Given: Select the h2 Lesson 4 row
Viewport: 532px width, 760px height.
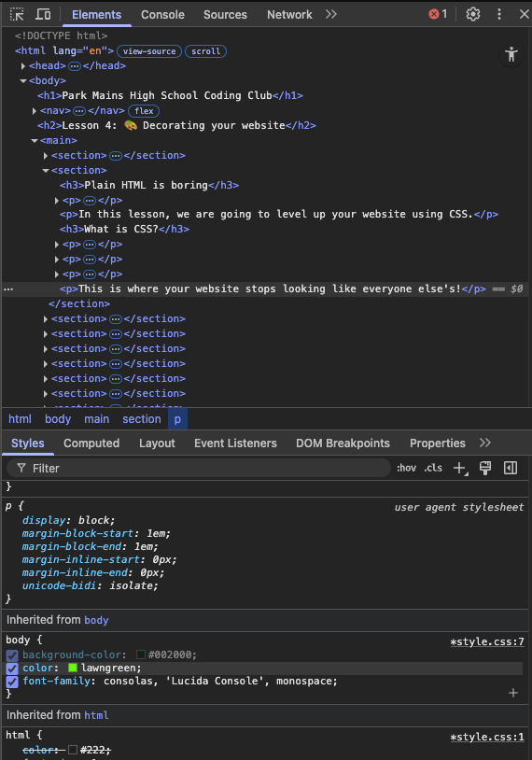Looking at the screenshot, I should coord(176,125).
